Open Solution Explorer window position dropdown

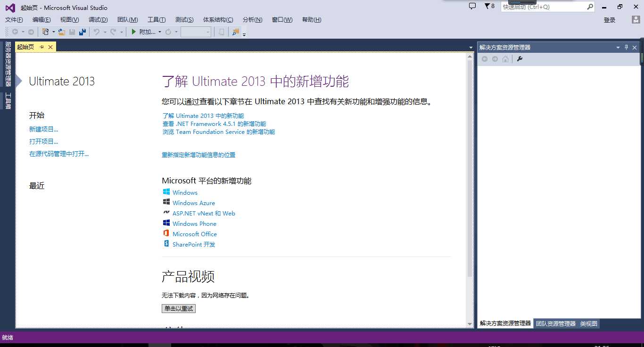[x=618, y=47]
